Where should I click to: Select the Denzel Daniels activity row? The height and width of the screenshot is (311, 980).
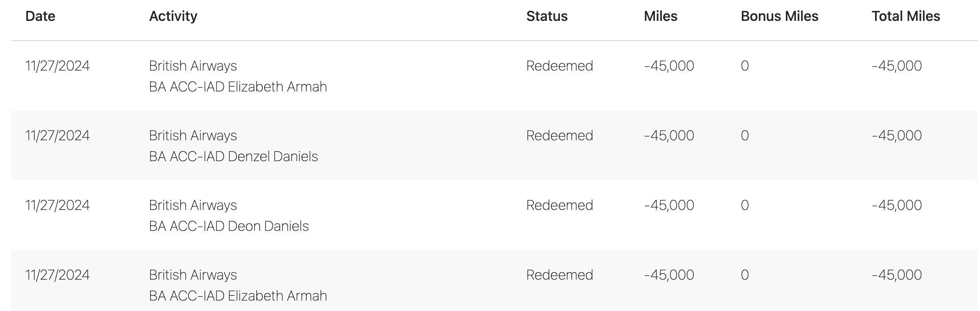click(x=494, y=145)
